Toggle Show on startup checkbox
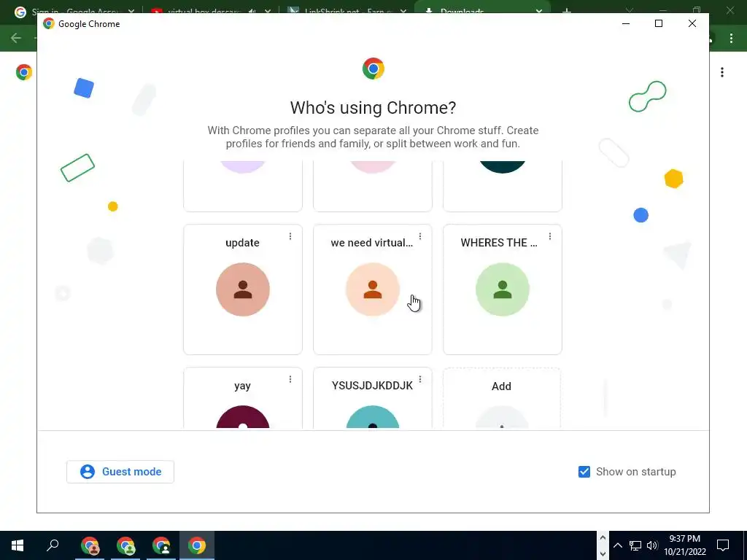 click(x=584, y=472)
